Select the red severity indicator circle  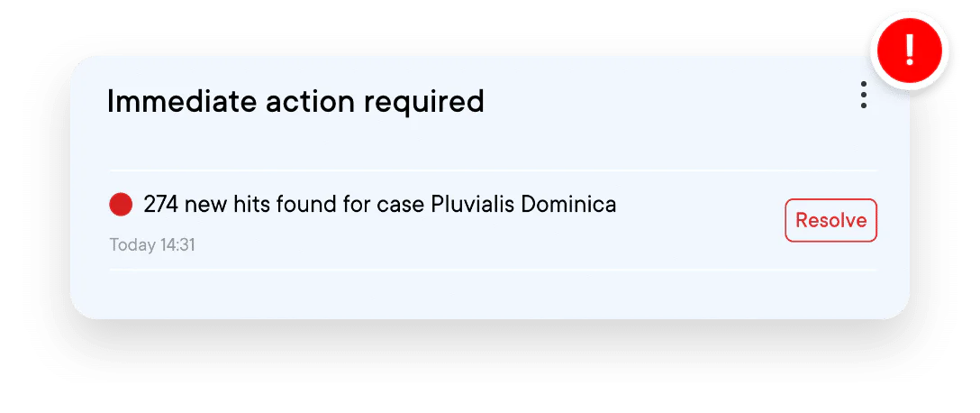tap(121, 205)
